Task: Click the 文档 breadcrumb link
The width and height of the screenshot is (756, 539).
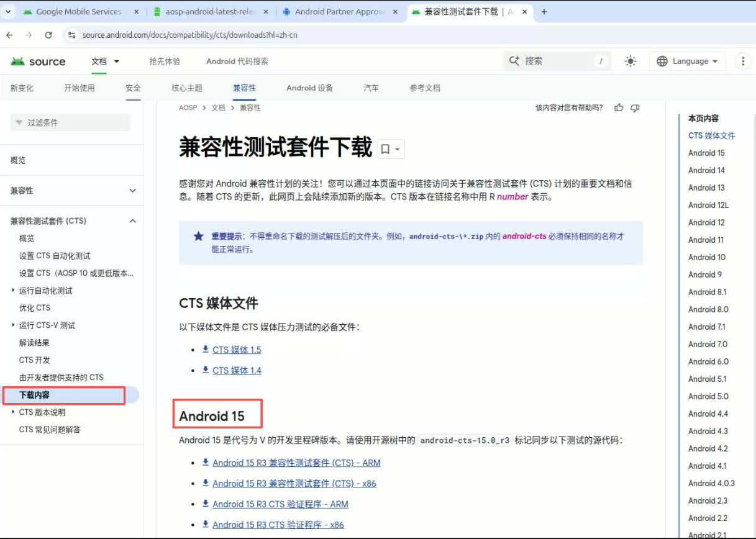Action: click(218, 107)
